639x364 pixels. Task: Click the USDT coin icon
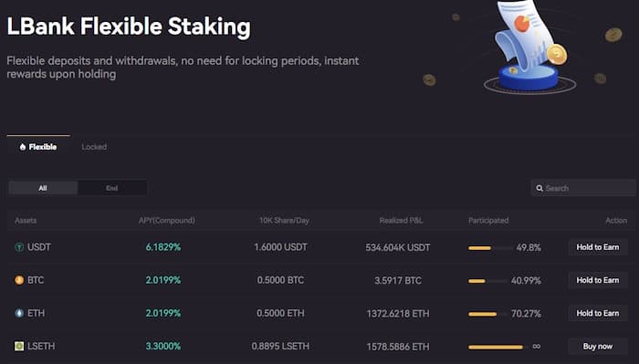[19, 247]
